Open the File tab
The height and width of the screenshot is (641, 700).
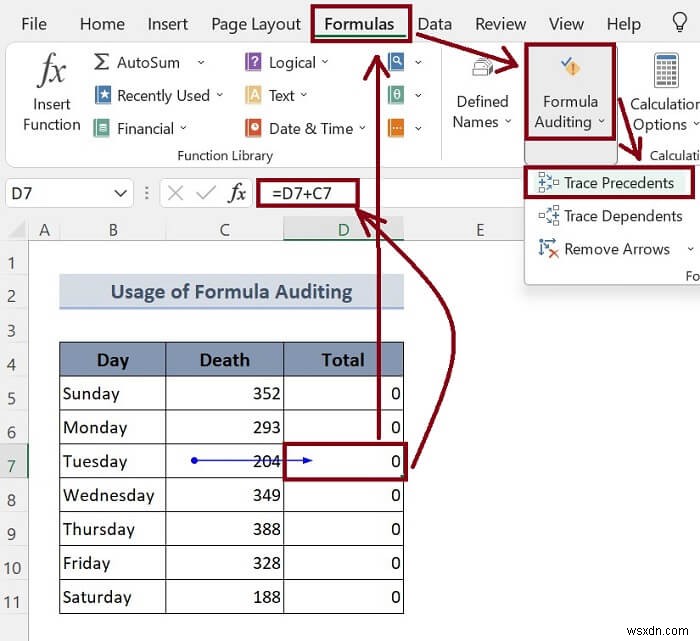[34, 24]
